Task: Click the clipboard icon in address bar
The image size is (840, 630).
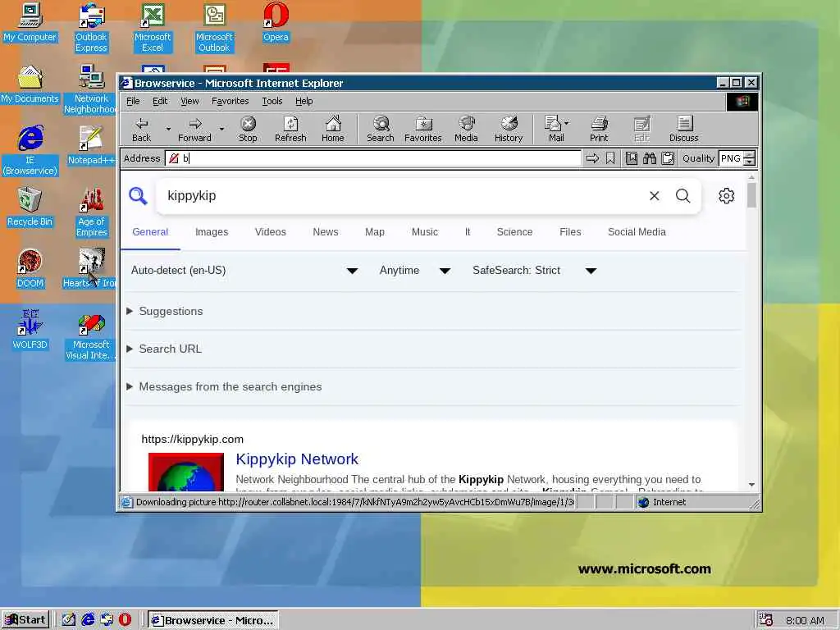Action: [x=668, y=158]
